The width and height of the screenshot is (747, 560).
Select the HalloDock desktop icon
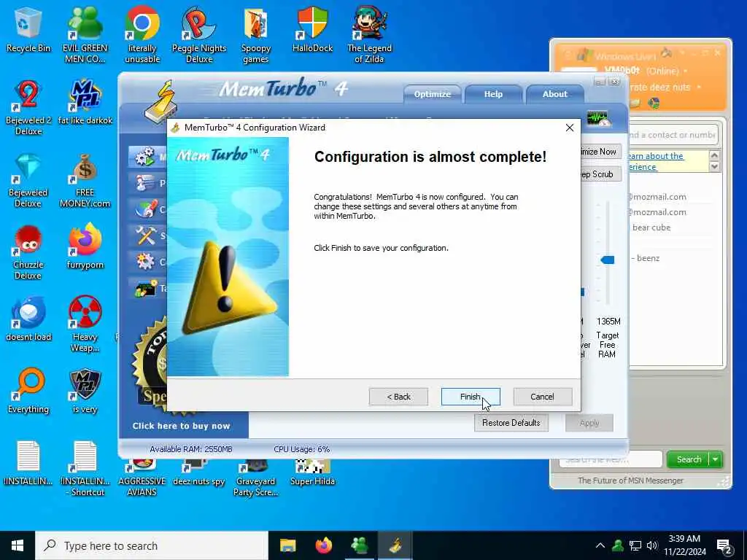(x=312, y=30)
